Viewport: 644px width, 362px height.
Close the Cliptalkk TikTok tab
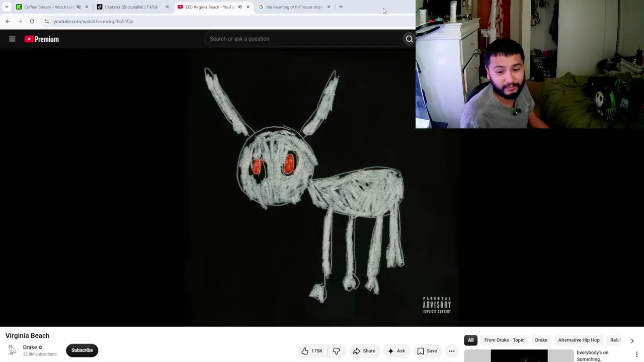coord(167,7)
